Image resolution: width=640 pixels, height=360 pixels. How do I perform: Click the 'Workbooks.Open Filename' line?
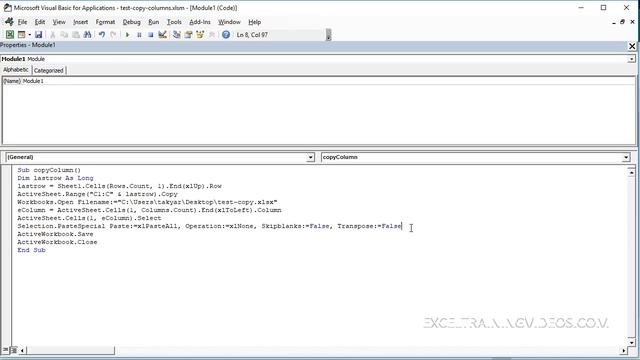(x=147, y=202)
